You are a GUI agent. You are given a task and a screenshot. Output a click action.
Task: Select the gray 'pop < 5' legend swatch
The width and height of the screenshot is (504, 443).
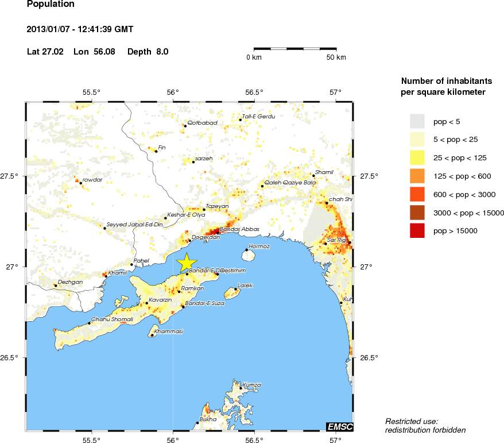click(417, 122)
